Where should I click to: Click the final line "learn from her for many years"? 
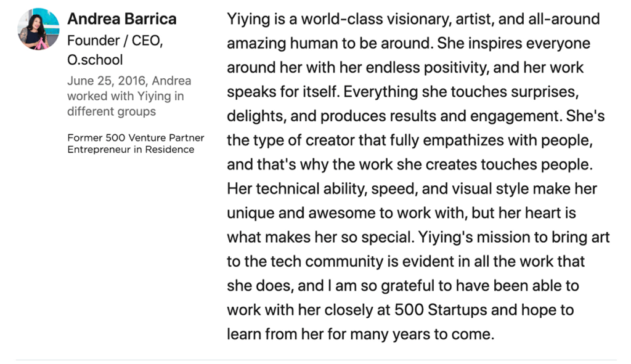click(360, 334)
